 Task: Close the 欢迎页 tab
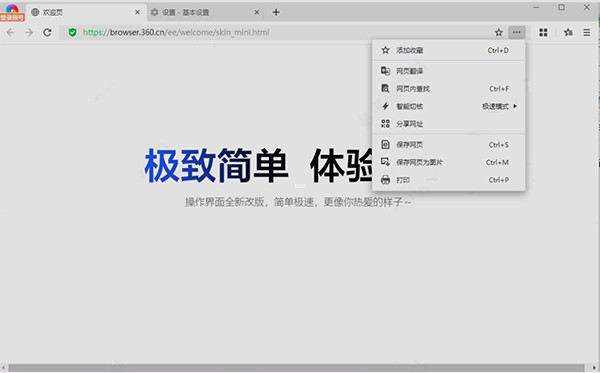137,12
